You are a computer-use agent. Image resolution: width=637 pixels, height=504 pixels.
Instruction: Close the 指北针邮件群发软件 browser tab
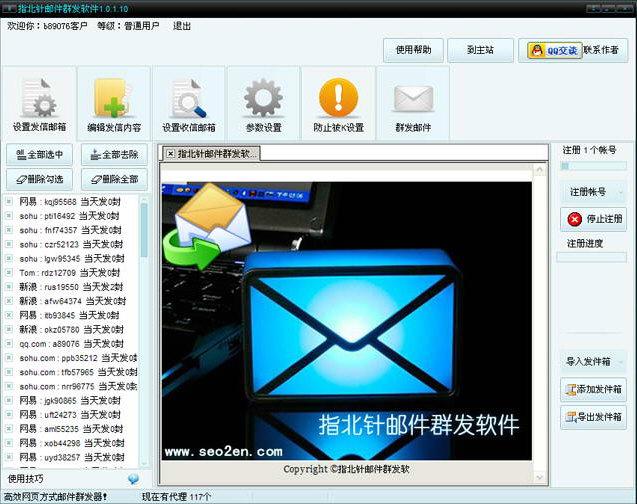[170, 153]
